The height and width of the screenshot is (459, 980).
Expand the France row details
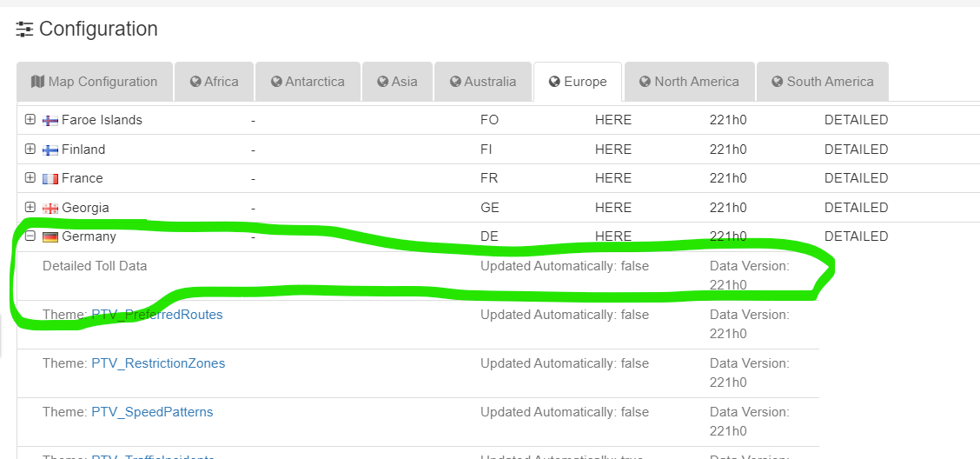30,178
